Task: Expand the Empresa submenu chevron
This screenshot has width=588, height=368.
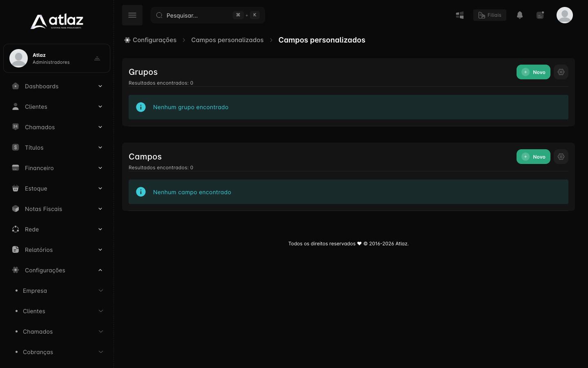Action: (101, 290)
